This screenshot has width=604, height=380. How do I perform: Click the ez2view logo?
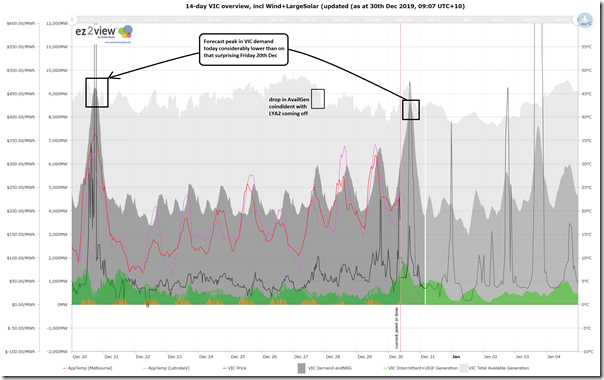pos(104,32)
